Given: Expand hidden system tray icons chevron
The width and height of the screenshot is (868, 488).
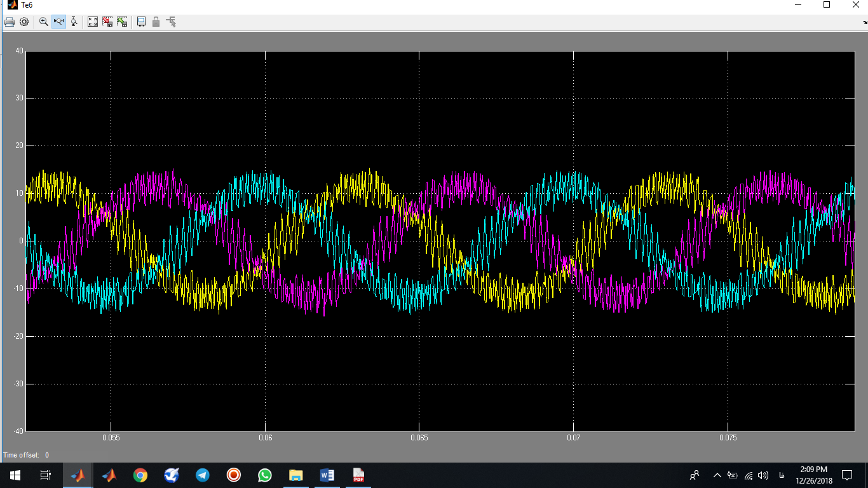Looking at the screenshot, I should 717,475.
